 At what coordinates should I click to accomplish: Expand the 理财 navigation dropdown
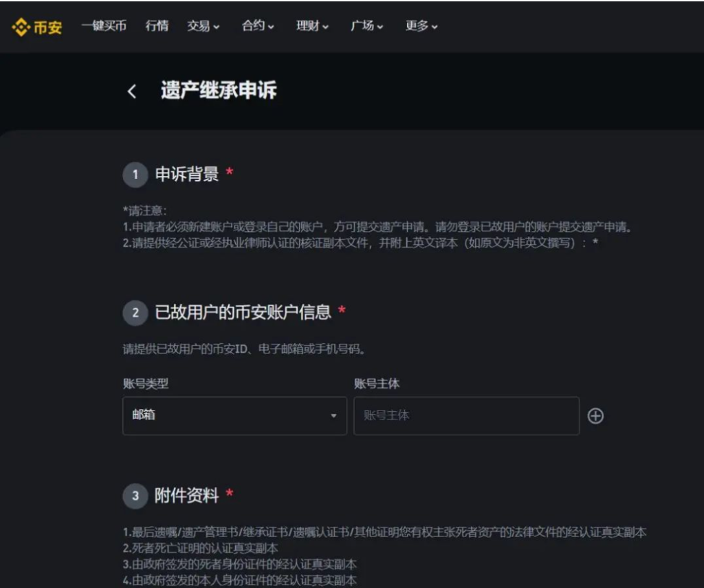[x=311, y=26]
